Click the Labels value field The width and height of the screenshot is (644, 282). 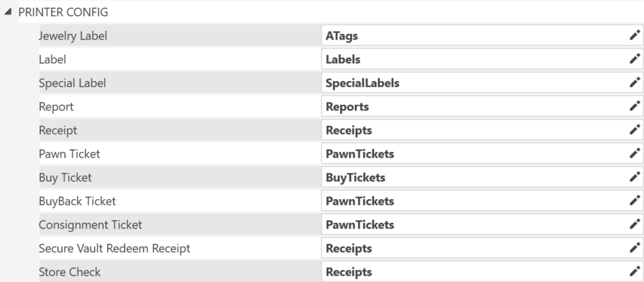(x=482, y=60)
